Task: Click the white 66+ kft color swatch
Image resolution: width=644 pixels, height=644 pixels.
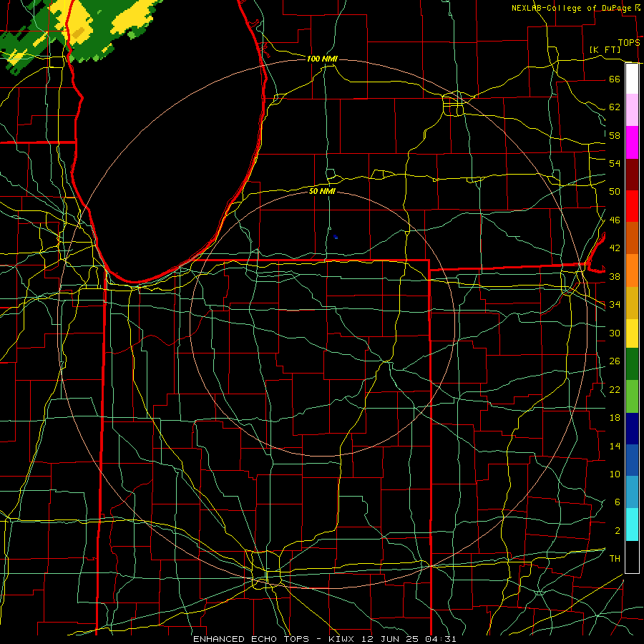Action: (x=632, y=79)
